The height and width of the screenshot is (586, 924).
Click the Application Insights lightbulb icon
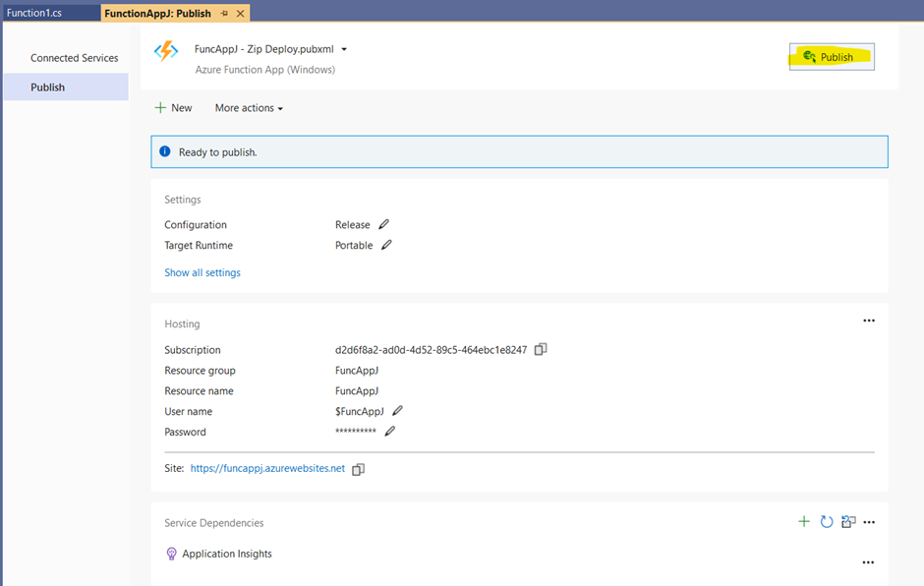171,554
